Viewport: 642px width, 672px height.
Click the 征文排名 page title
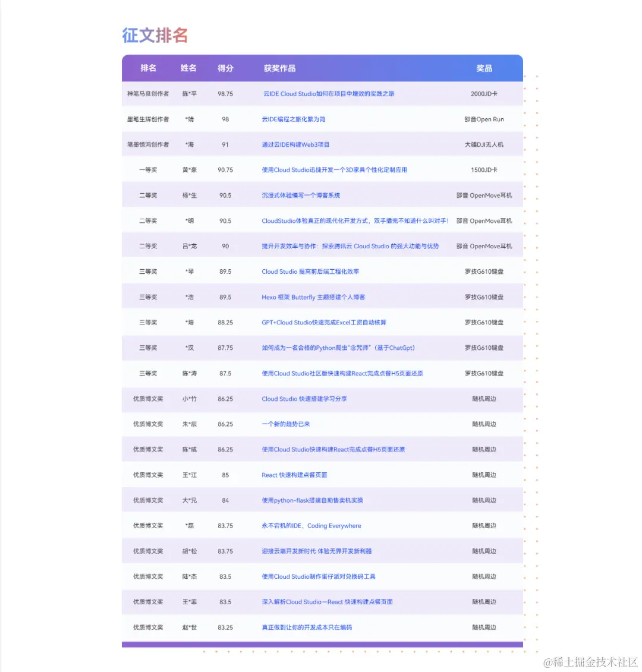tap(155, 35)
